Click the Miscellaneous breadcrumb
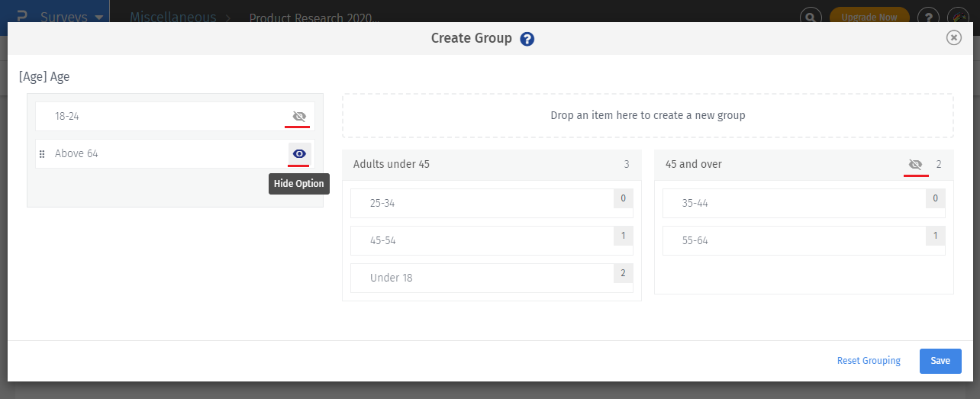 coord(172,16)
